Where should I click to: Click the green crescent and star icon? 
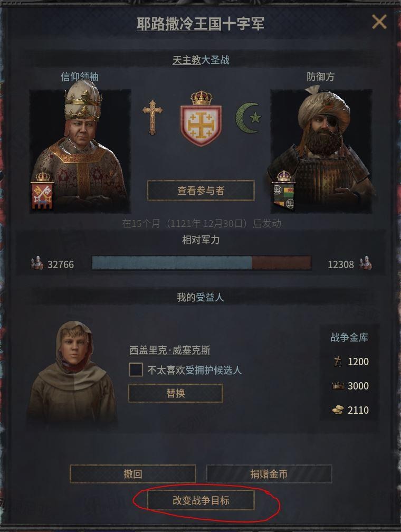pos(249,118)
